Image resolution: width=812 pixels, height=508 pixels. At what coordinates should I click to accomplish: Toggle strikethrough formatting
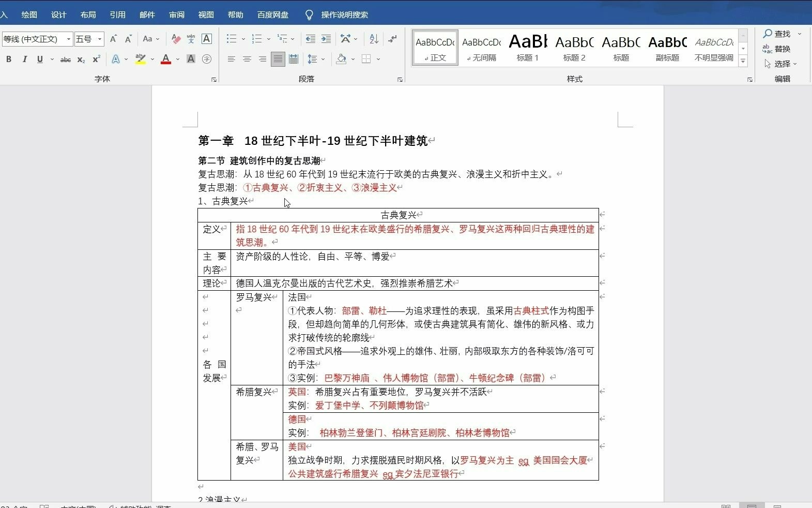tap(66, 59)
